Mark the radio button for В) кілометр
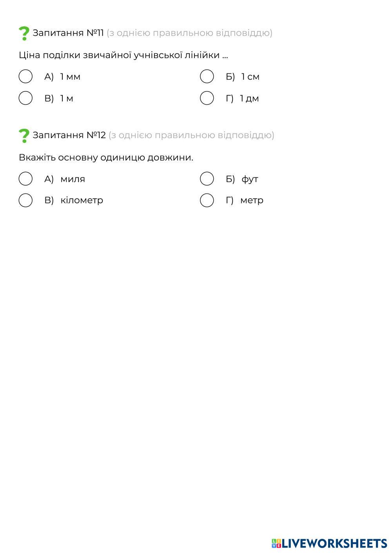Viewport: 392px width, 553px height. click(x=25, y=200)
